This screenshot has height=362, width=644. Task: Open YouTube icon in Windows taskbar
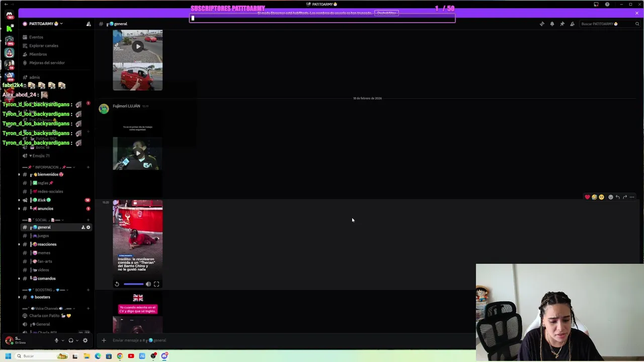[x=131, y=356]
